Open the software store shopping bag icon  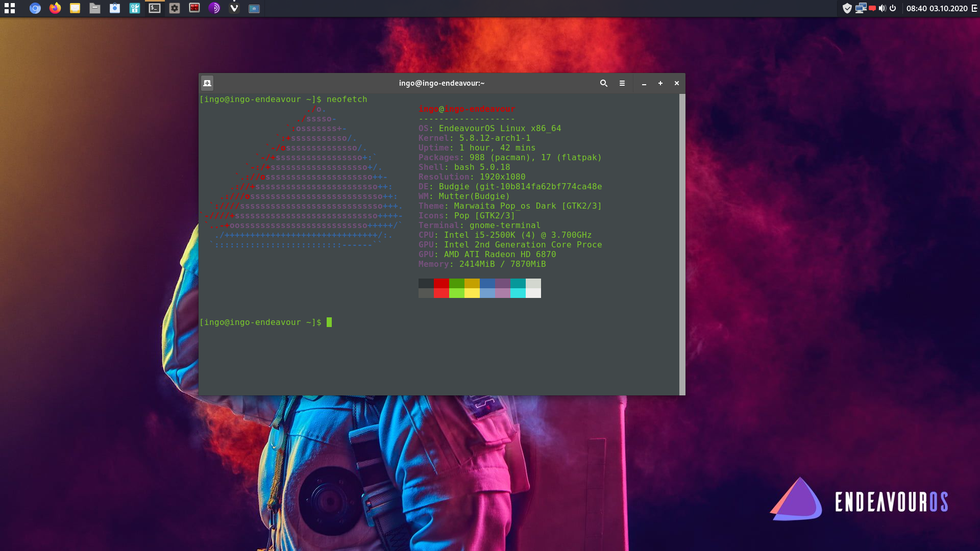click(x=115, y=8)
